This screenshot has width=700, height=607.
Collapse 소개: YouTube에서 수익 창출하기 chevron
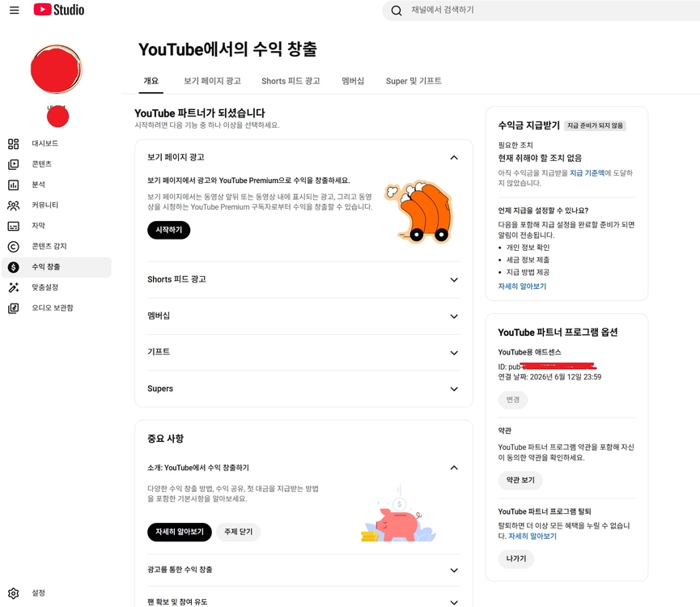coord(454,468)
